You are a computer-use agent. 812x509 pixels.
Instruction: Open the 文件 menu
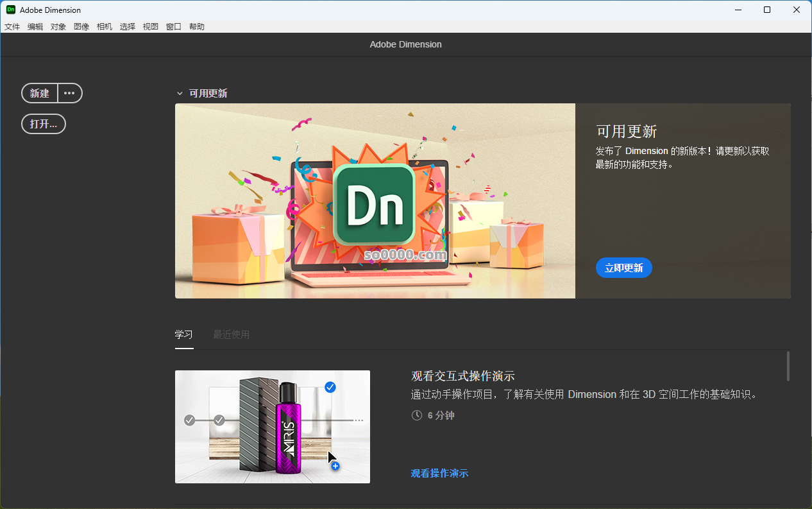click(12, 26)
